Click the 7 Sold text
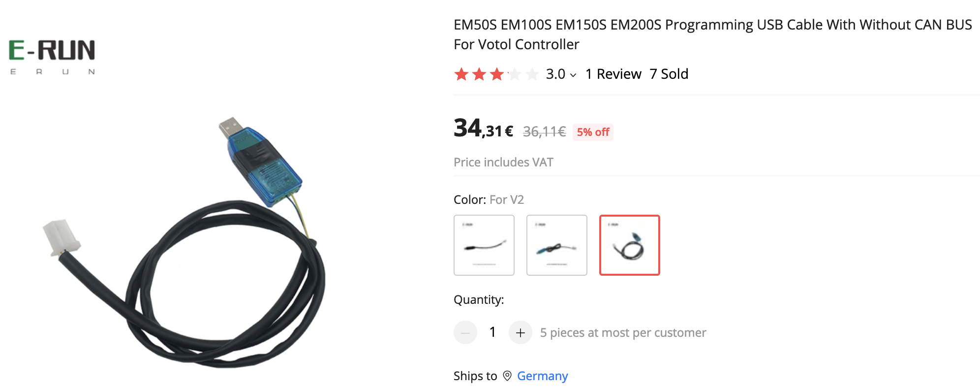 tap(669, 74)
